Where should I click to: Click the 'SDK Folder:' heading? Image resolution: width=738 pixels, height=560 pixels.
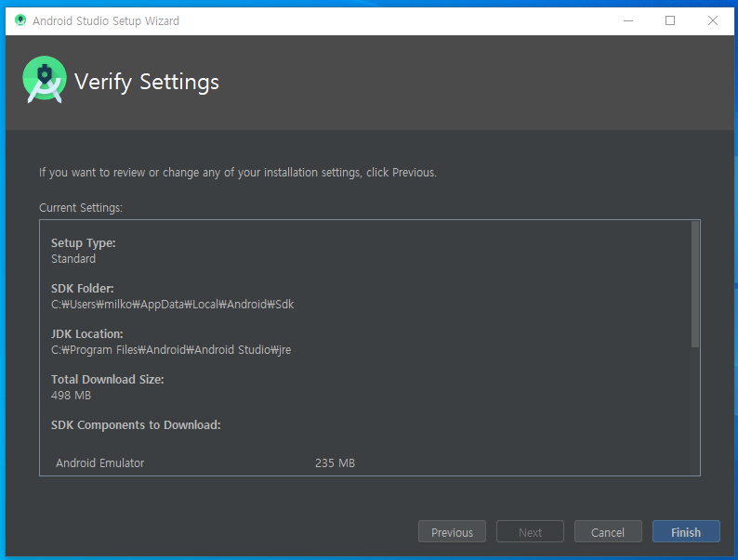(83, 288)
